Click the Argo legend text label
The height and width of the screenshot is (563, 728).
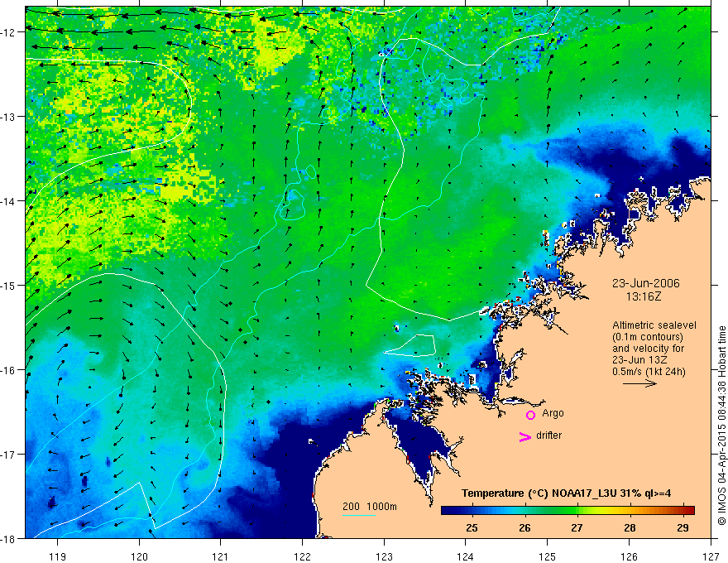(553, 413)
